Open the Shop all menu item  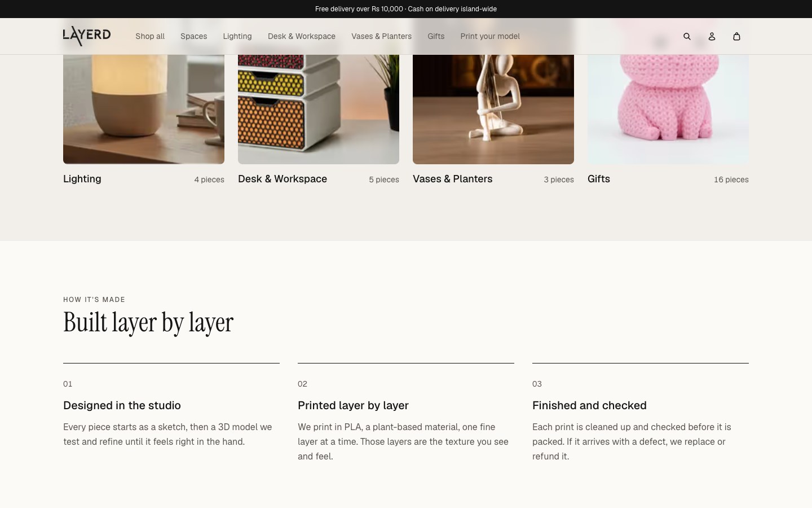(x=150, y=36)
